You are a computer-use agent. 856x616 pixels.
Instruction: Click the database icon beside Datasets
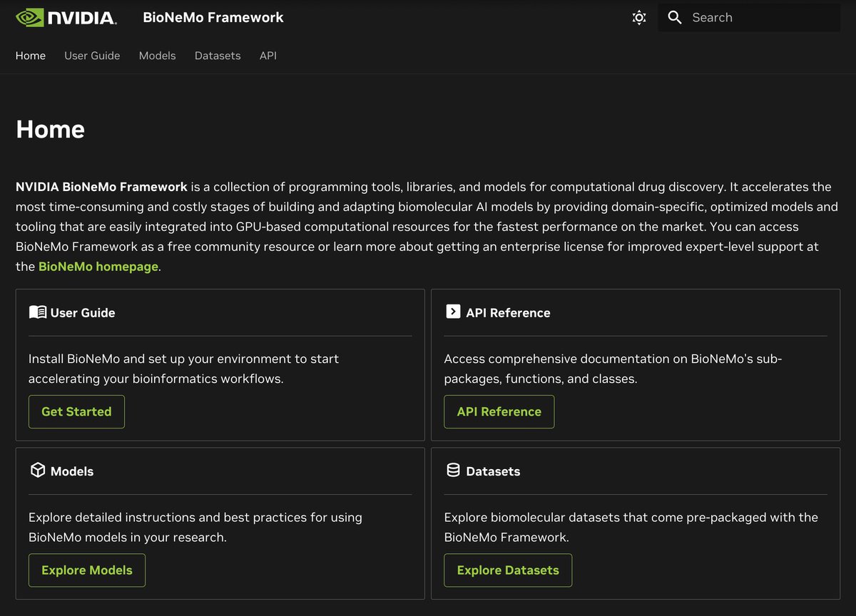click(x=453, y=471)
